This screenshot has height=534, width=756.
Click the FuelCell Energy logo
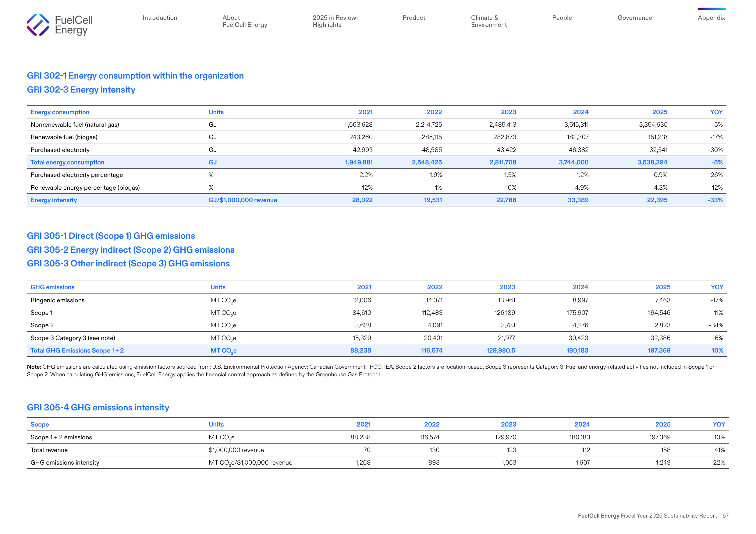click(60, 25)
